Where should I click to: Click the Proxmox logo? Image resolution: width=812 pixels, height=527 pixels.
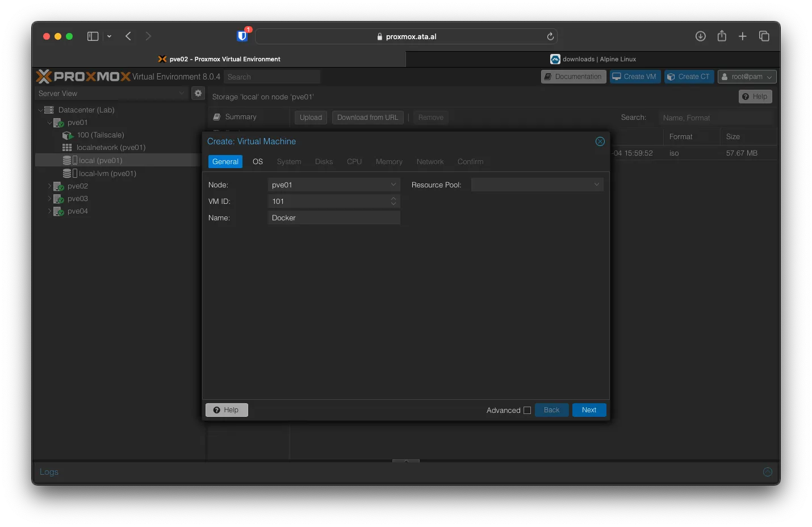pos(83,76)
